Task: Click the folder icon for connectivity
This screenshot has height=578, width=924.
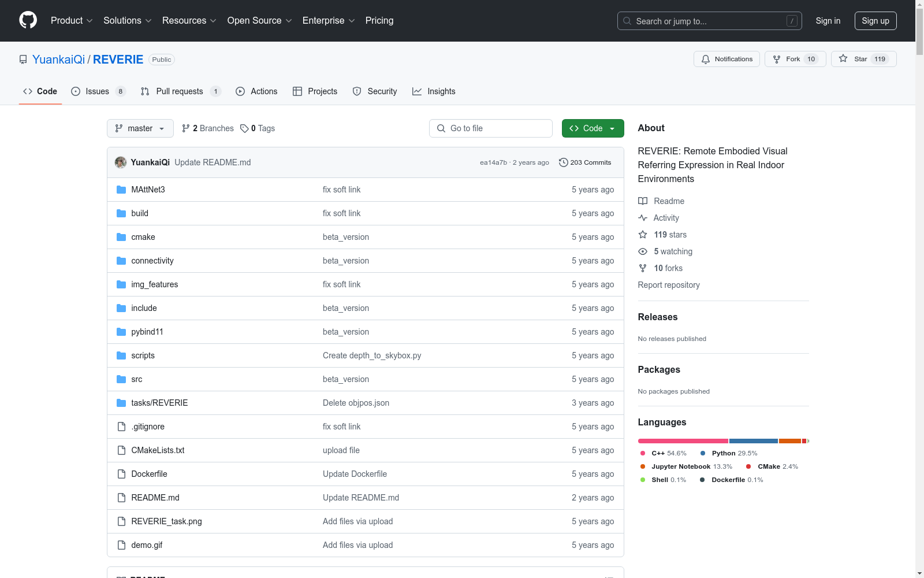Action: click(x=121, y=261)
